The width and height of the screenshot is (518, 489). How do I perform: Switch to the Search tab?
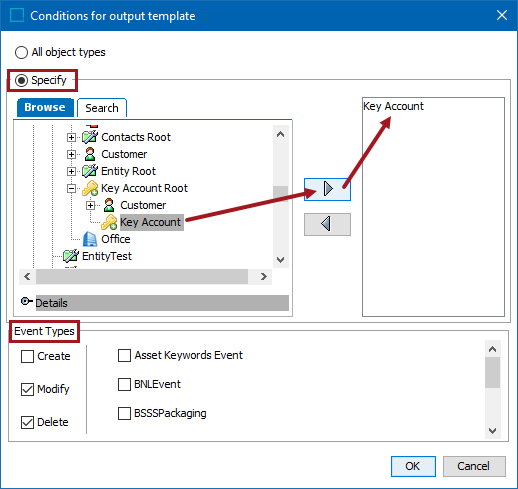point(102,108)
